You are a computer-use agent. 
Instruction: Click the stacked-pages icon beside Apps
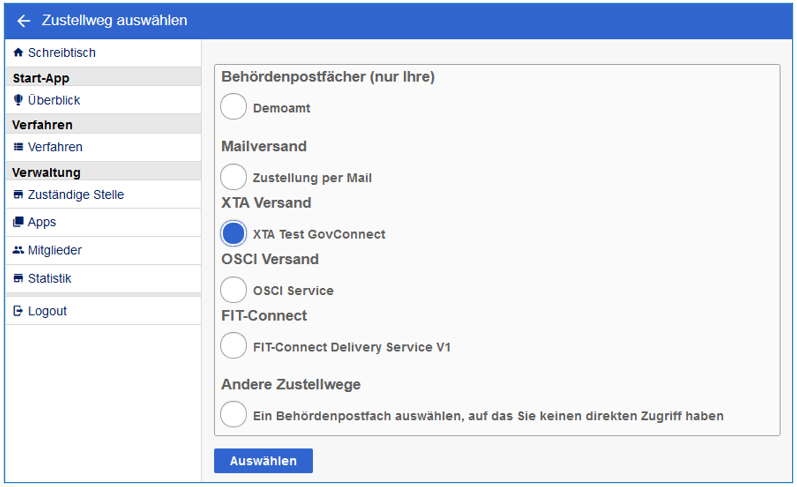pyautogui.click(x=18, y=222)
